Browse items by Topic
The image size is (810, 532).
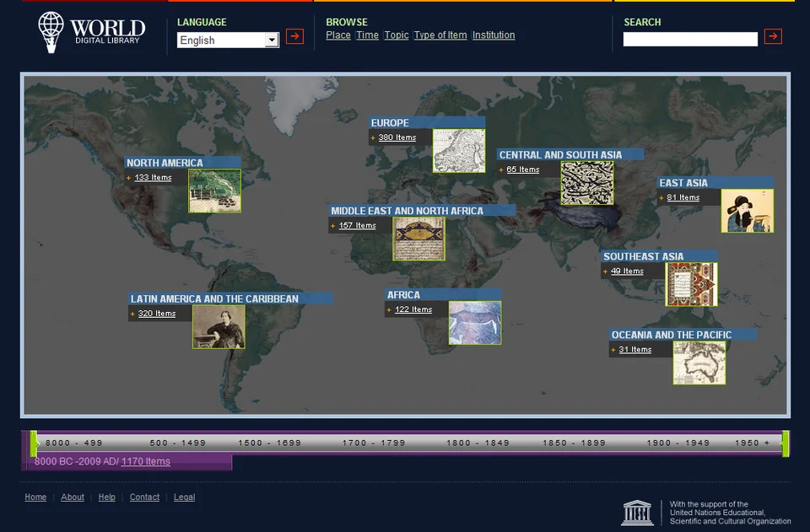[x=396, y=35]
